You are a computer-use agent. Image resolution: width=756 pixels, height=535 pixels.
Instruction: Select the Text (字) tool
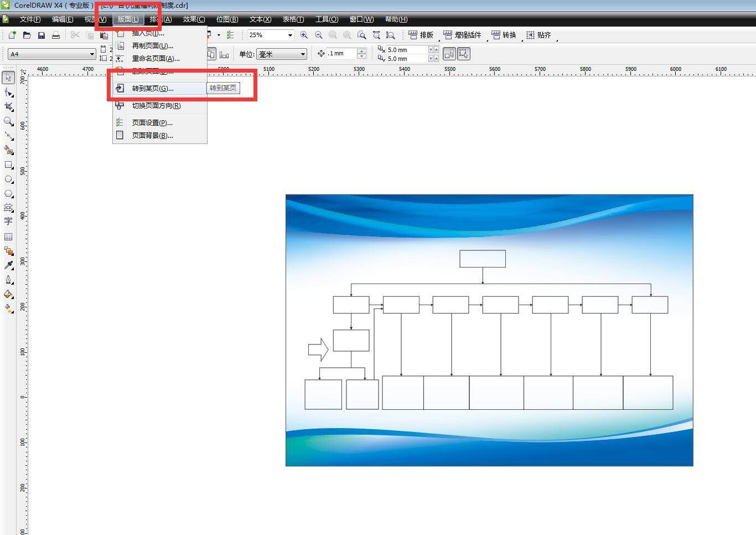pyautogui.click(x=8, y=222)
